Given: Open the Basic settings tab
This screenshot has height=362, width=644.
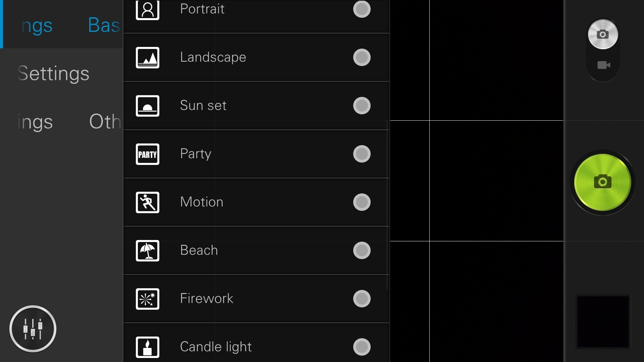Looking at the screenshot, I should point(104,25).
